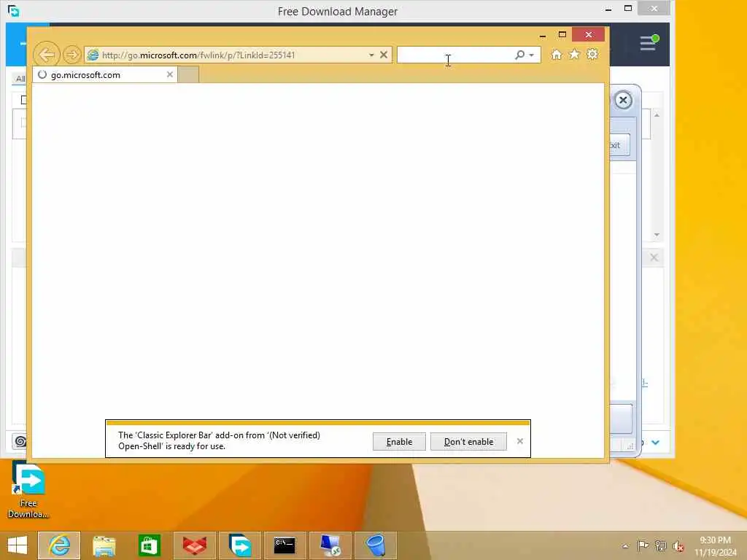Stop loading the page in address bar
Viewport: 747px width, 560px height.
pos(384,55)
